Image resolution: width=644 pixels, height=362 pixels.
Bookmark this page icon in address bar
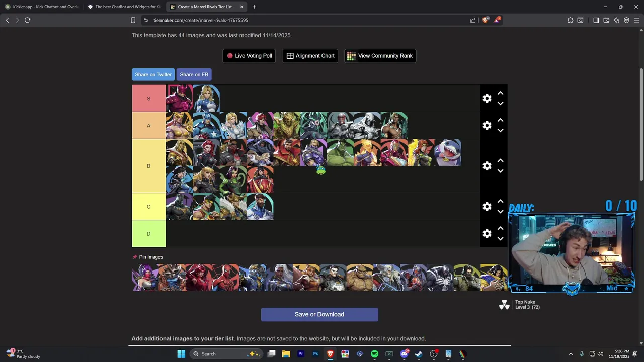pyautogui.click(x=133, y=20)
